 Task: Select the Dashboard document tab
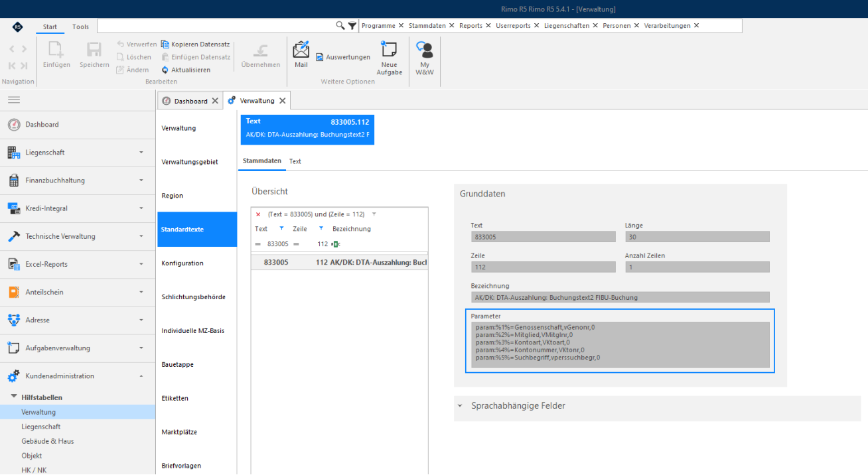190,101
